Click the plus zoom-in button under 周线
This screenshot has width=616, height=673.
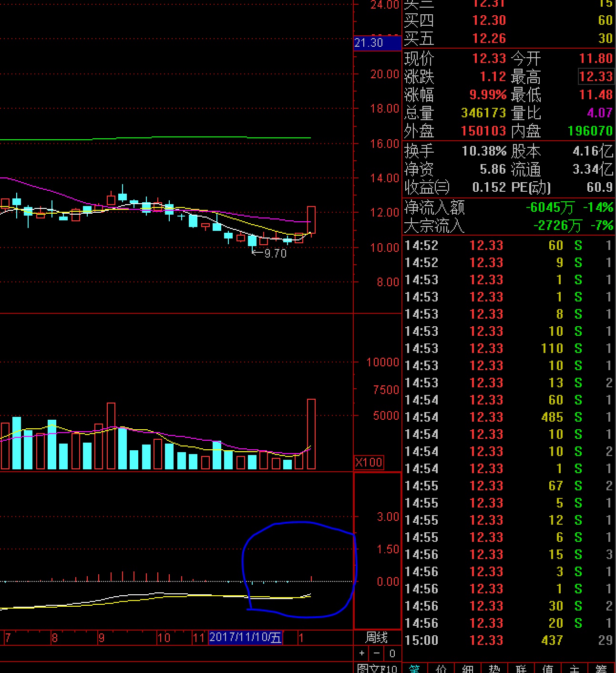tap(362, 653)
